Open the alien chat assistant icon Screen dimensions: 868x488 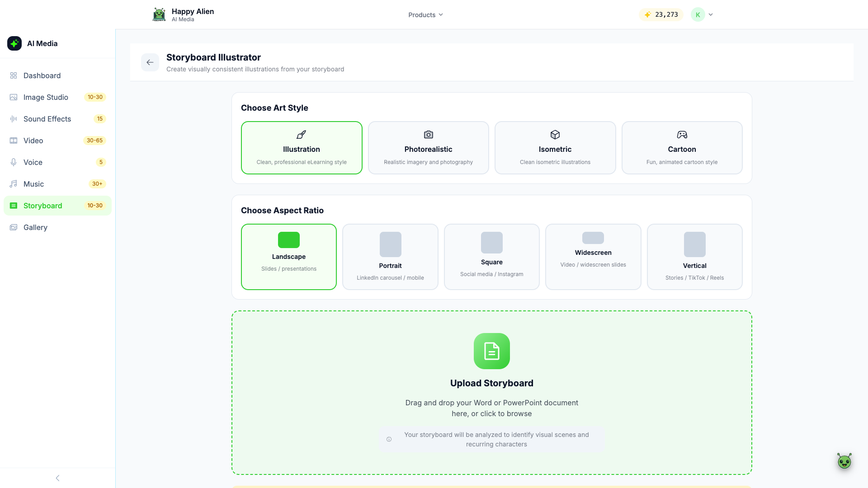click(x=844, y=461)
